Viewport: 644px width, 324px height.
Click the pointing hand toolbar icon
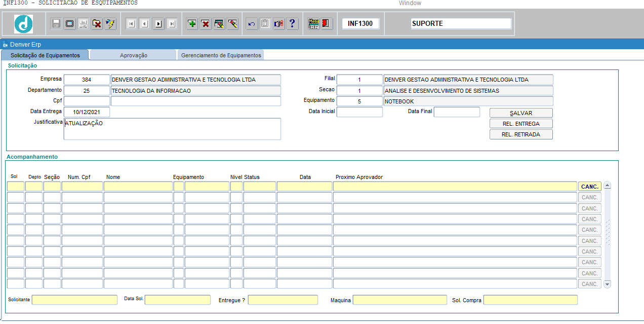click(278, 23)
